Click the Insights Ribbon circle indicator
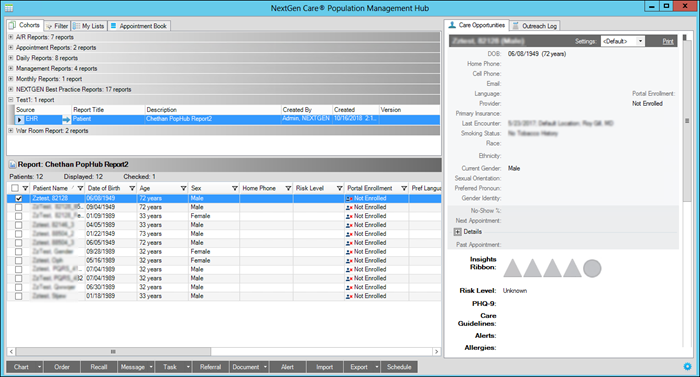 592,268
